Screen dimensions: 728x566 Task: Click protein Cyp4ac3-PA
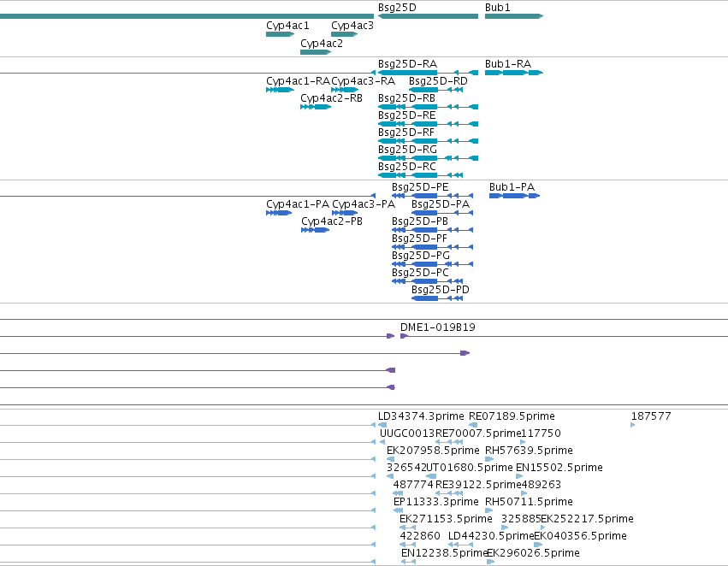(345, 213)
